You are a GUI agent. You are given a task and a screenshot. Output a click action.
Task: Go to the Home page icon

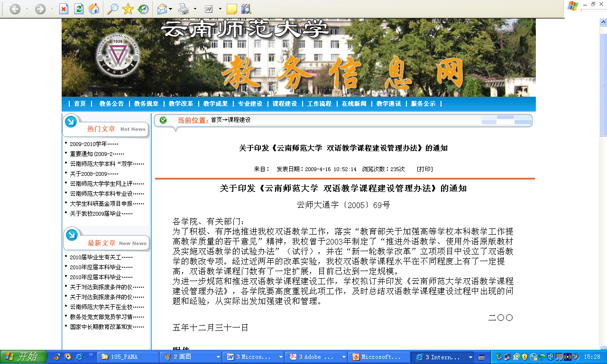[94, 9]
